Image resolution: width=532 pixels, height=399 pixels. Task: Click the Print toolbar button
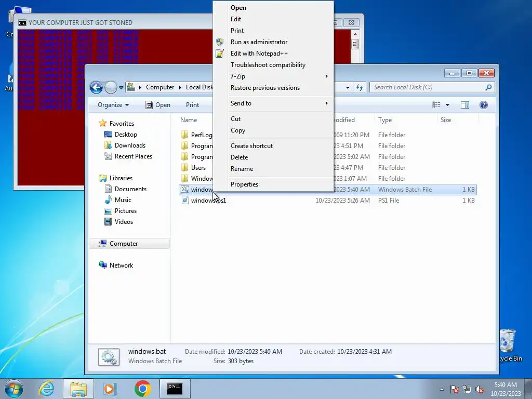pos(192,105)
